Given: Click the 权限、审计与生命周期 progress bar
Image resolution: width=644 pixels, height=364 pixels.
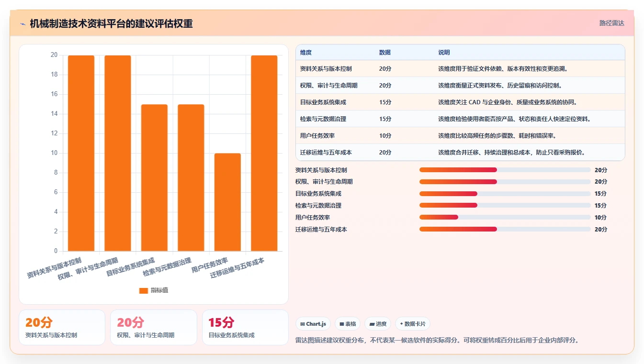Looking at the screenshot, I should (505, 182).
